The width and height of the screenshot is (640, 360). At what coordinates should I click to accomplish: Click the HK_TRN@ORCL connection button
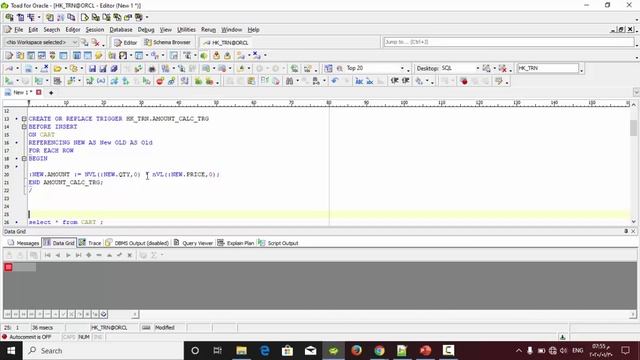226,42
